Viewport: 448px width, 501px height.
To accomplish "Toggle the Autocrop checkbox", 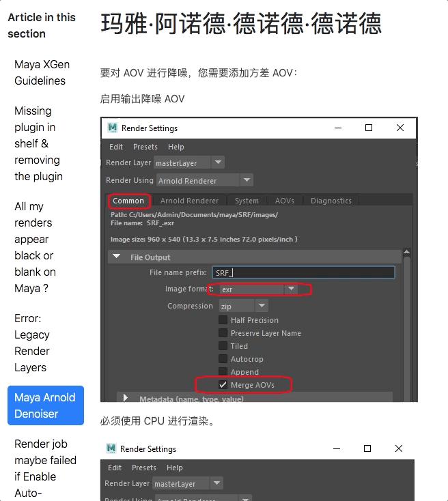I will pos(223,359).
